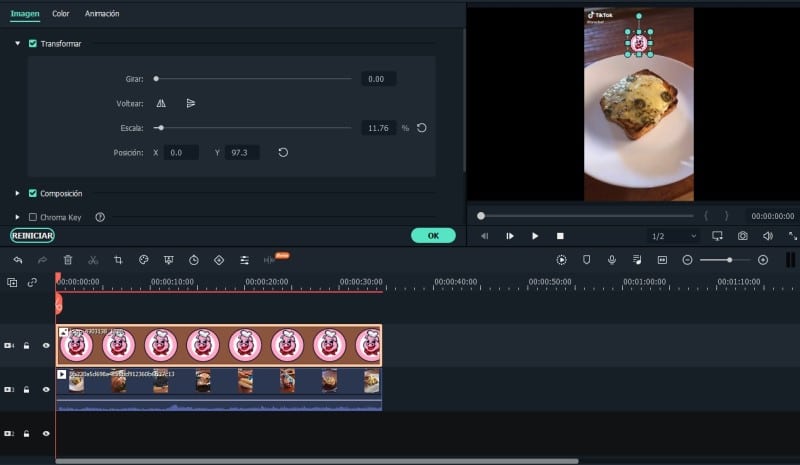Image resolution: width=800 pixels, height=465 pixels.
Task: Zoom in timeline with plus icon
Action: (763, 260)
